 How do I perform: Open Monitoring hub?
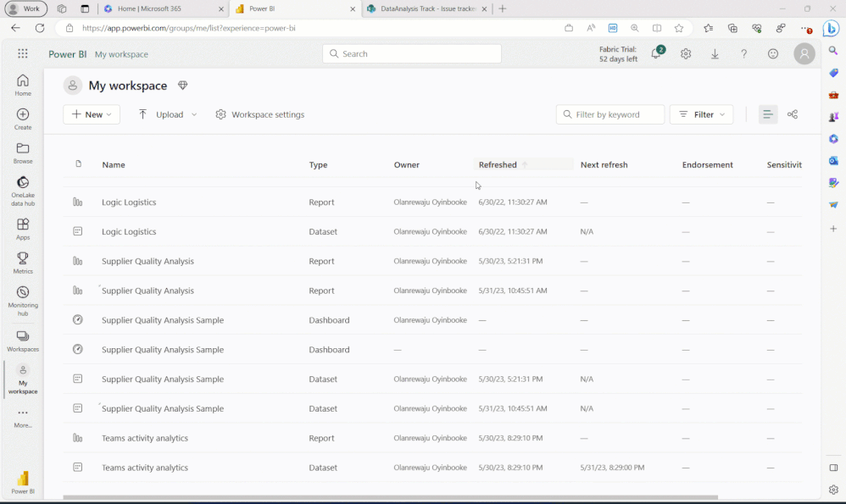click(x=23, y=301)
